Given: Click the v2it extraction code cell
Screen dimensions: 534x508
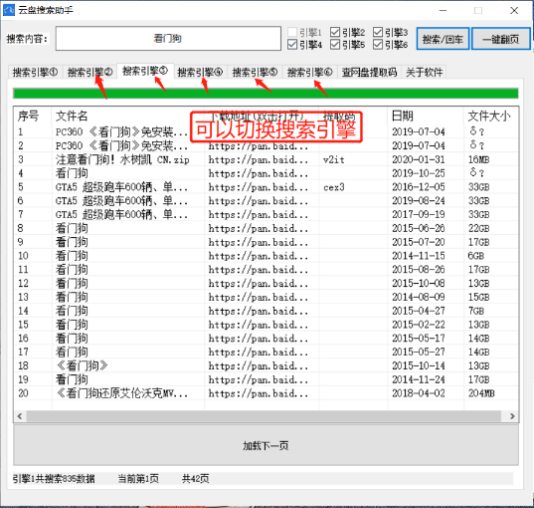Looking at the screenshot, I should click(x=334, y=159).
